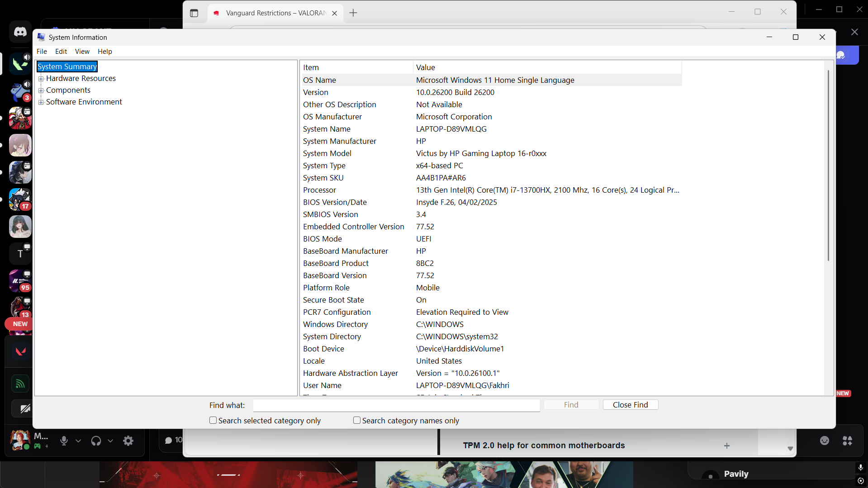Screen dimensions: 868x488
Task: Expand TPM 2.0 help section plus icon
Action: tap(727, 445)
